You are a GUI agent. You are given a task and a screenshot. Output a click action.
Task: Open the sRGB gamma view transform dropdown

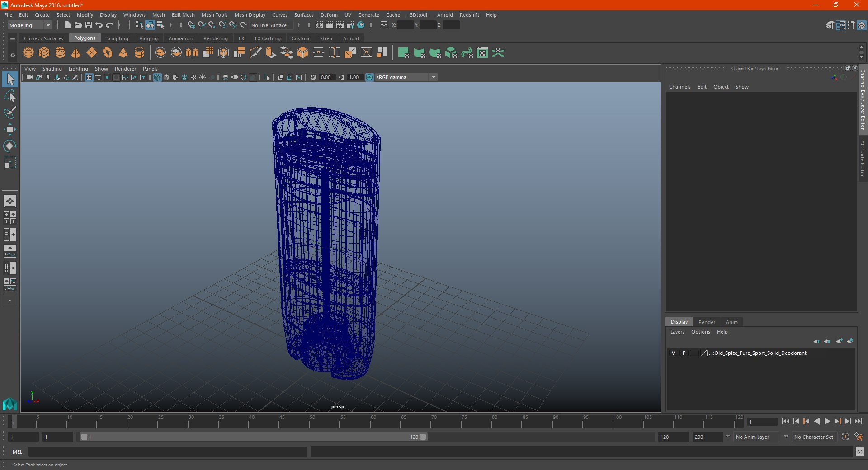406,77
